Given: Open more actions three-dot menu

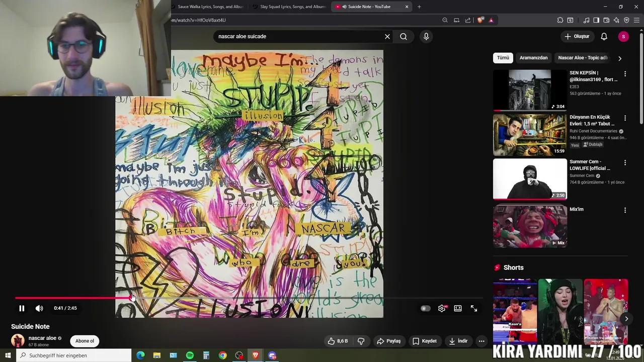Looking at the screenshot, I should 481,341.
